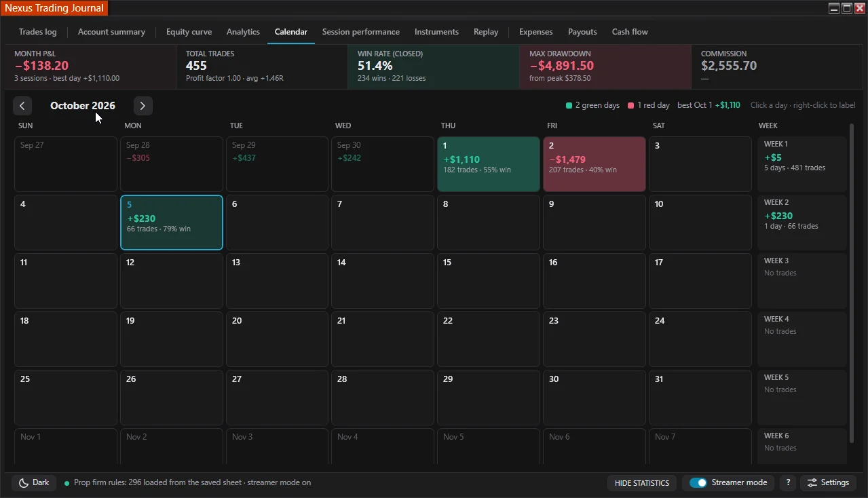Select October 12 day cell
The image size is (868, 498).
click(172, 281)
